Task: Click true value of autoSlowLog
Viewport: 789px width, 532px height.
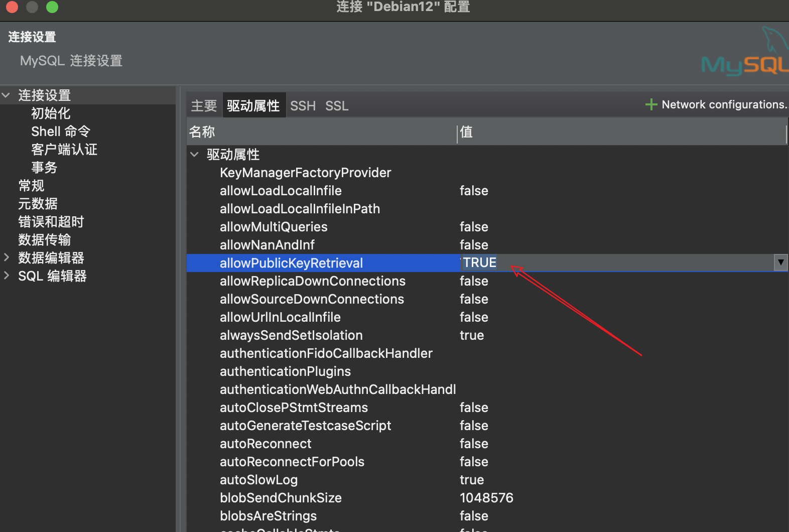Action: coord(472,480)
